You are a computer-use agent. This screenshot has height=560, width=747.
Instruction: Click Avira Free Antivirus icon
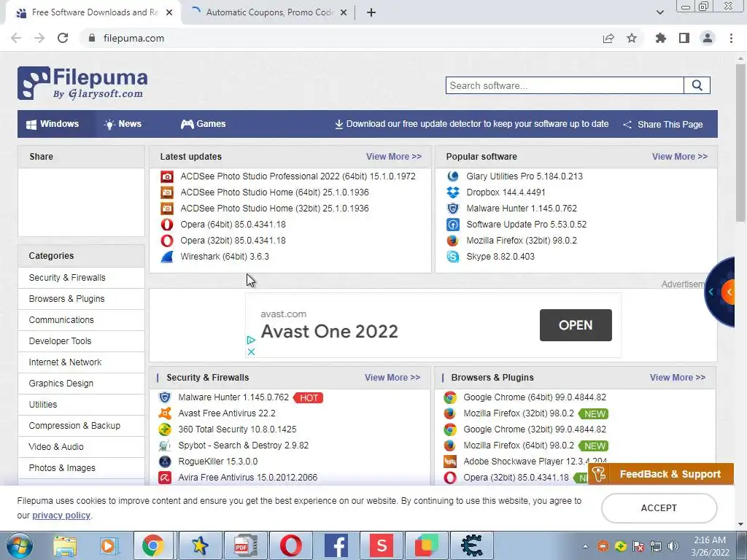click(165, 477)
